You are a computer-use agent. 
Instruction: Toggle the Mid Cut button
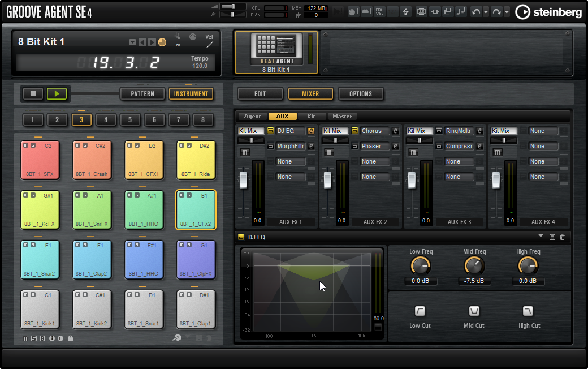tap(474, 311)
